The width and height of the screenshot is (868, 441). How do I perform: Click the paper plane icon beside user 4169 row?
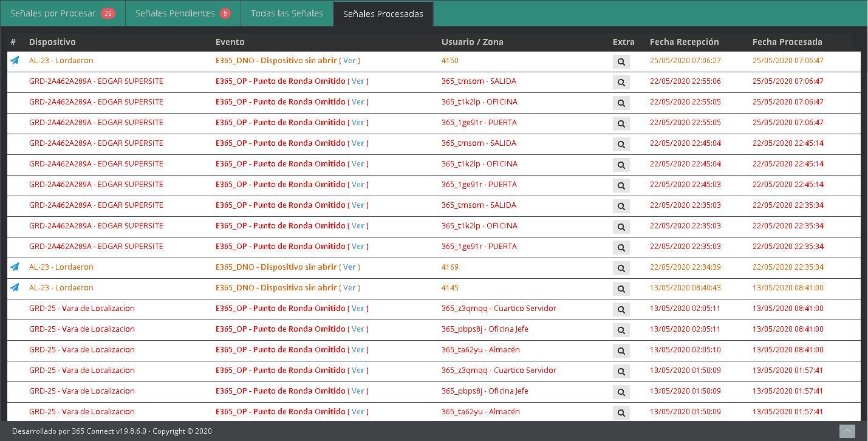click(x=15, y=267)
